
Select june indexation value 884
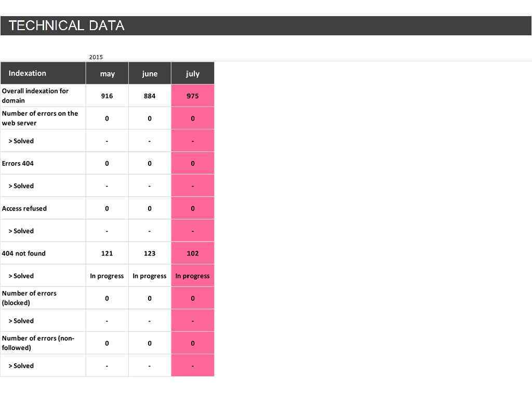pyautogui.click(x=150, y=96)
